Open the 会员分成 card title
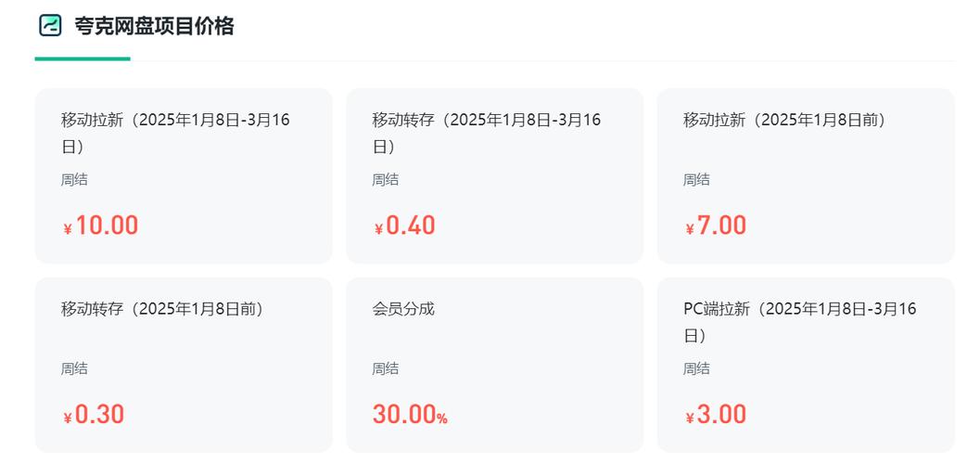Image resolution: width=980 pixels, height=464 pixels. point(403,309)
